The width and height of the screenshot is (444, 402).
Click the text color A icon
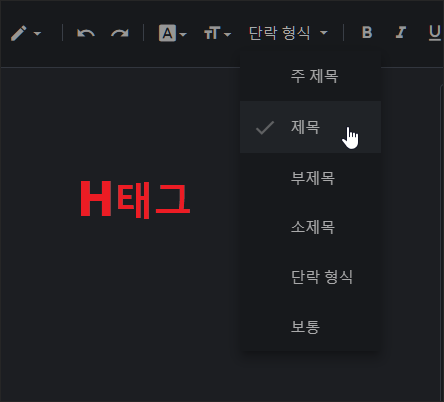pos(167,33)
